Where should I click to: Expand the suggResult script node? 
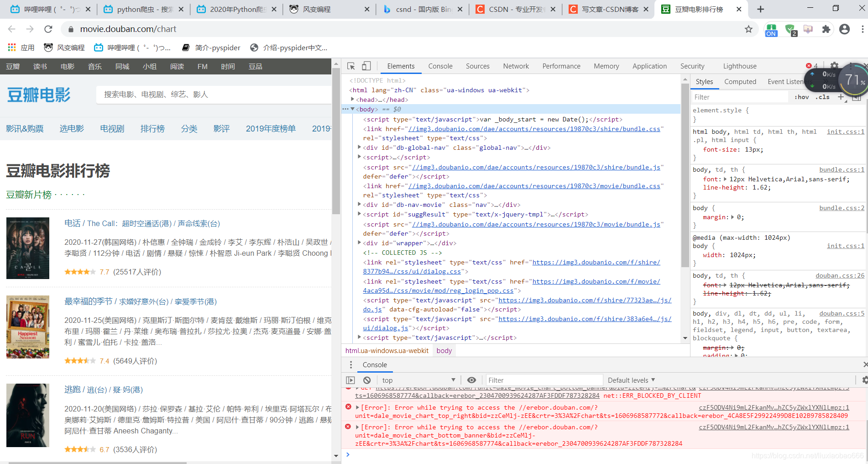click(360, 214)
